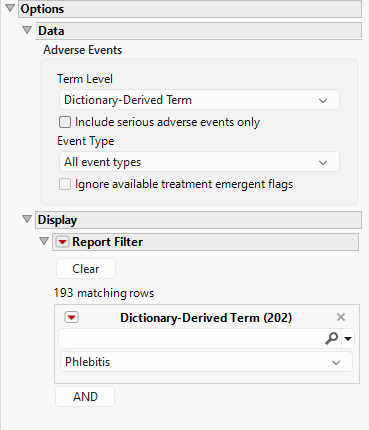The width and height of the screenshot is (369, 430).
Task: Open the Dictionary-Derived Term filter red triangle menu
Action: (71, 317)
